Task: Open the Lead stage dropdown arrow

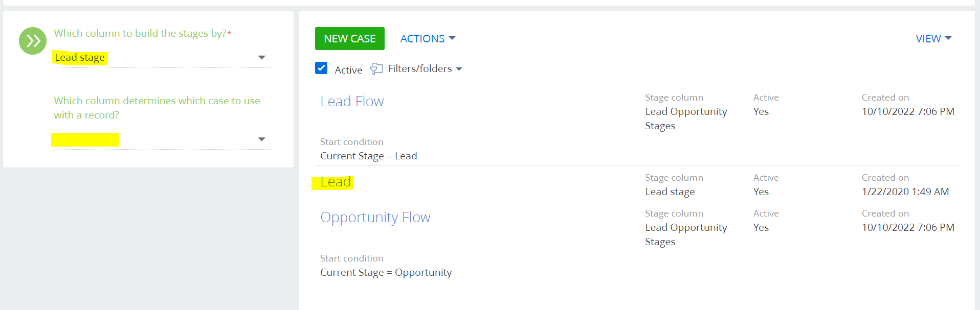Action: [262, 58]
